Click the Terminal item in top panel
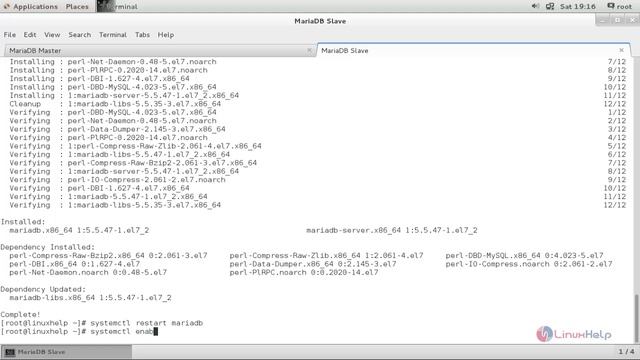640x360 pixels. click(x=118, y=7)
